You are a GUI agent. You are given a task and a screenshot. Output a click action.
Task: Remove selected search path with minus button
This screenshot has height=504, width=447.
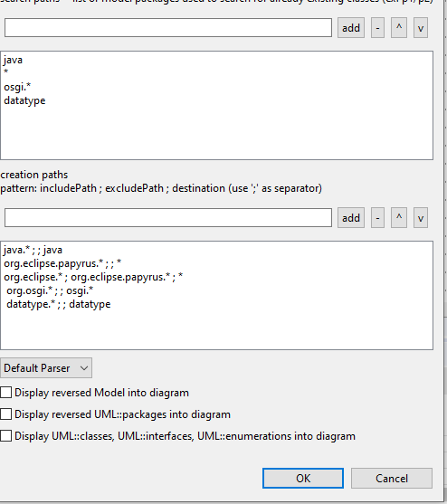[x=377, y=28]
